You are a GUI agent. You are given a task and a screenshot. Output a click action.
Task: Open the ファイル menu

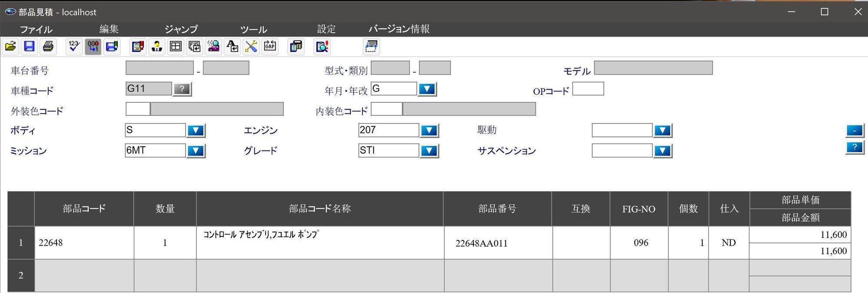pos(36,29)
